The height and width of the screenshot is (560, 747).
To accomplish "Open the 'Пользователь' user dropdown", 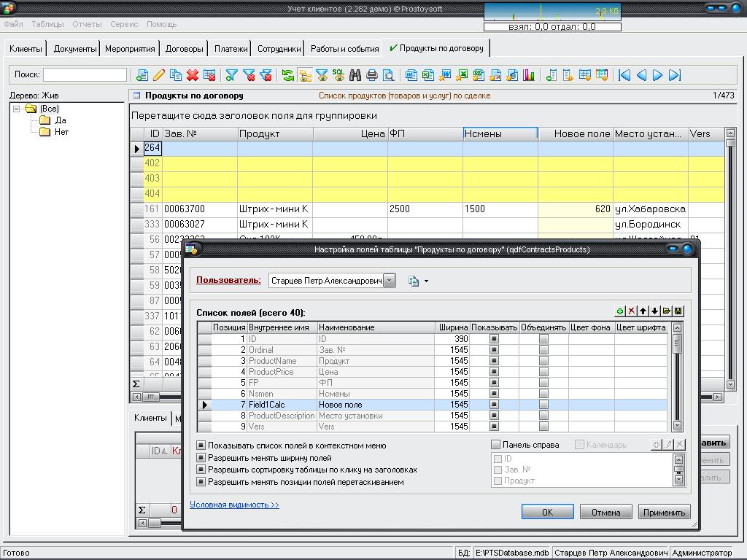I will [390, 281].
